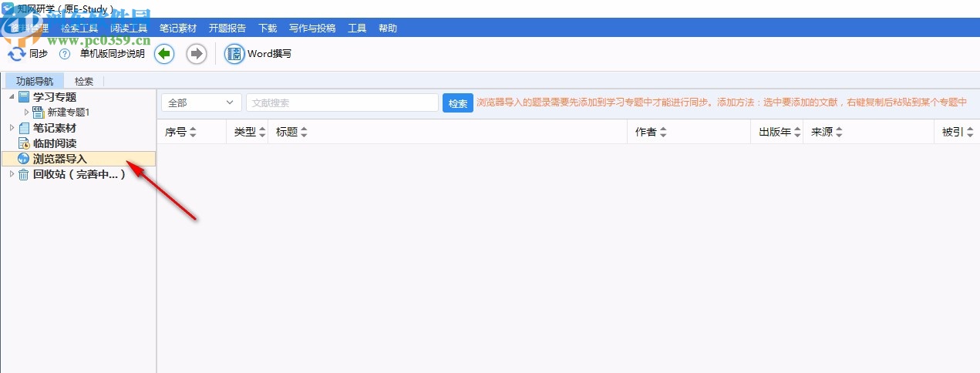
Task: Focus the 文献搜索 search field
Action: 342,102
